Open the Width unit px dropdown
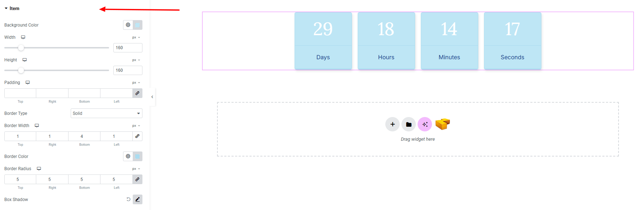644x210 pixels. [136, 37]
